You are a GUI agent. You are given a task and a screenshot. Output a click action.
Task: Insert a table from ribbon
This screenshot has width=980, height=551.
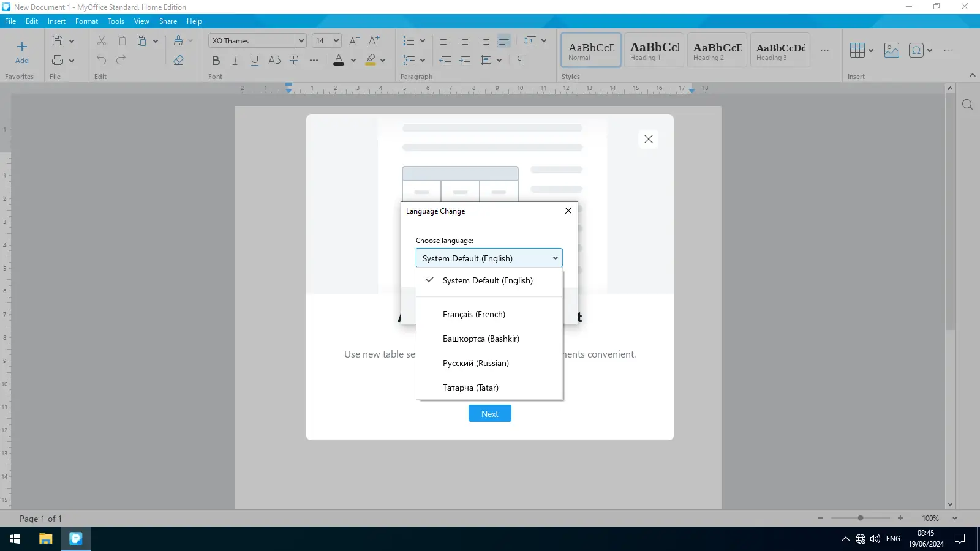[x=858, y=50]
